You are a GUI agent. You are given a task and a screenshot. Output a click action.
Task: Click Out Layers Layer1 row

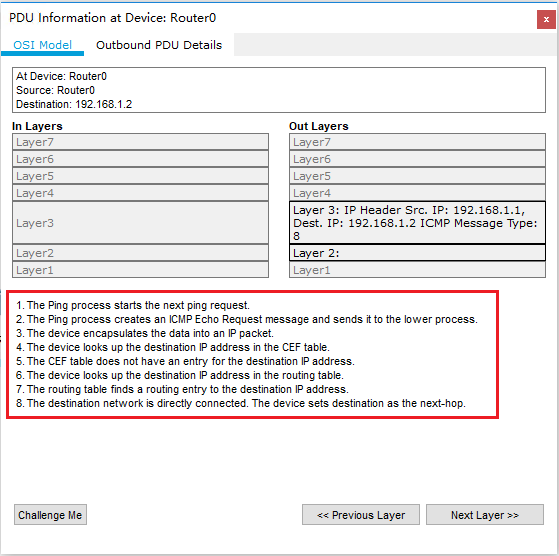tap(417, 270)
